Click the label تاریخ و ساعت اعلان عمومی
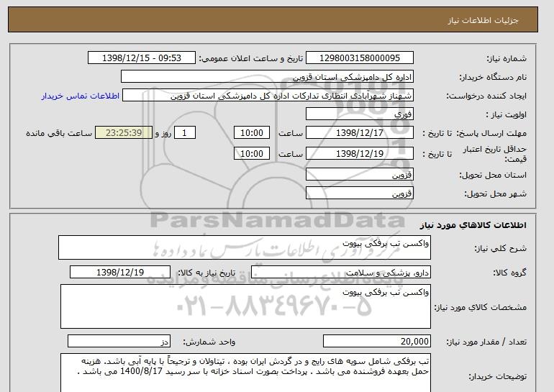 point(251,58)
